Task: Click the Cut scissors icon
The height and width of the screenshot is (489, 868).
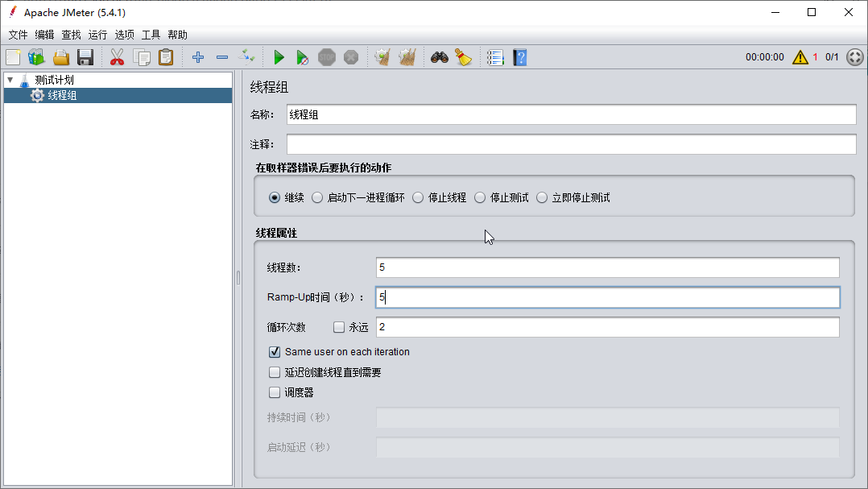Action: (x=117, y=57)
